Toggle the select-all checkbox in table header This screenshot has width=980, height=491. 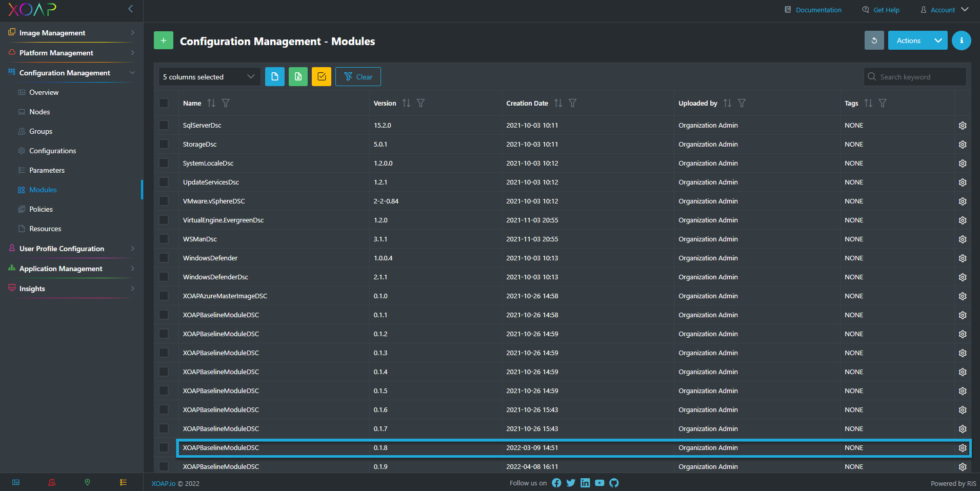164,104
